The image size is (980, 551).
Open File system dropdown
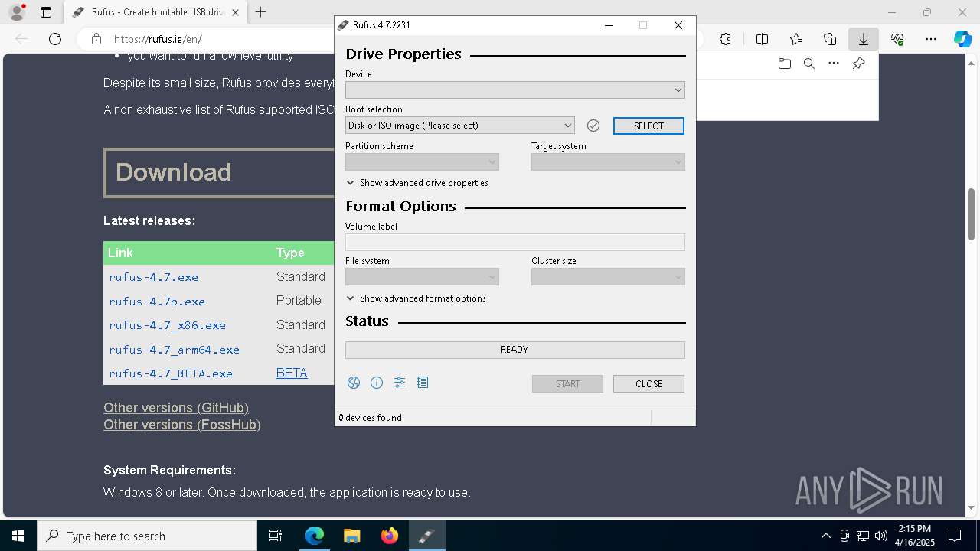[x=422, y=277]
